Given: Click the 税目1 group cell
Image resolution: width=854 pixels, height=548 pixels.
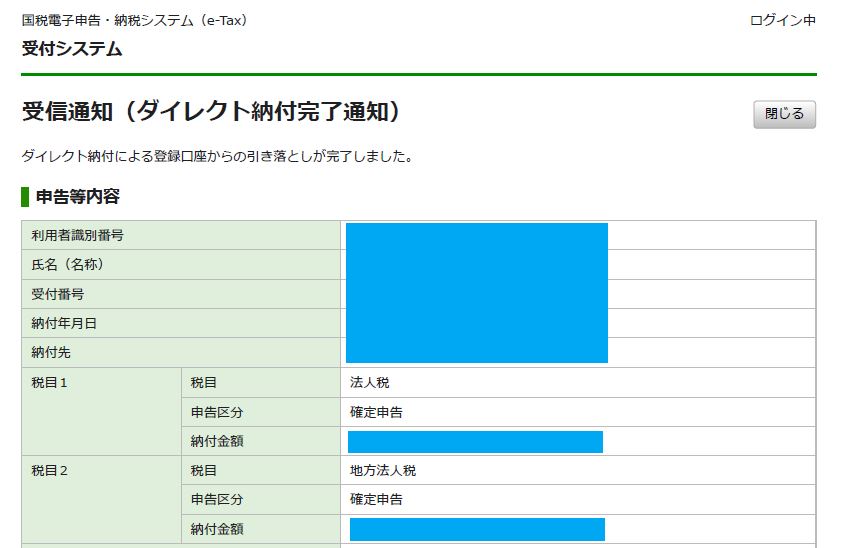Looking at the screenshot, I should (50, 382).
